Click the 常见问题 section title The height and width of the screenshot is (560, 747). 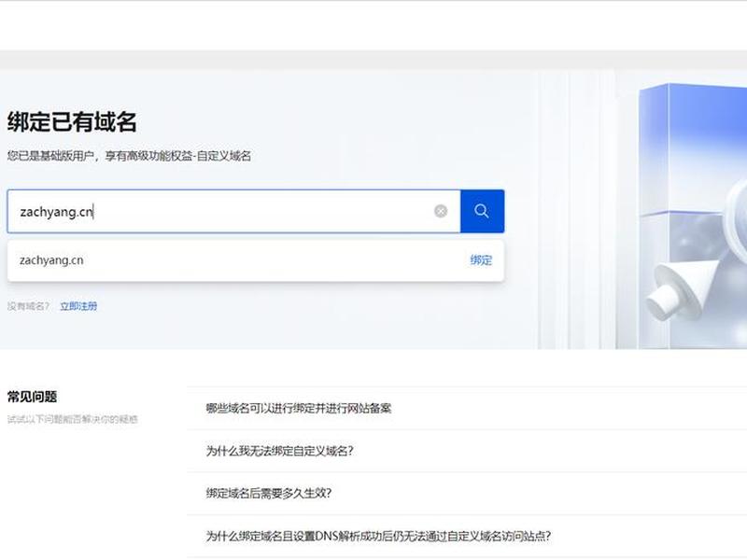(32, 397)
